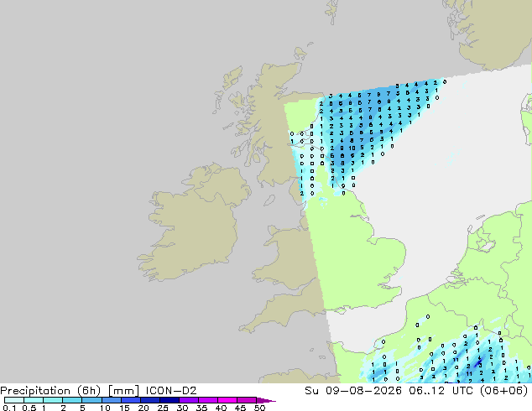Click the 25–30 mm navy legend swatch

coord(169,400)
